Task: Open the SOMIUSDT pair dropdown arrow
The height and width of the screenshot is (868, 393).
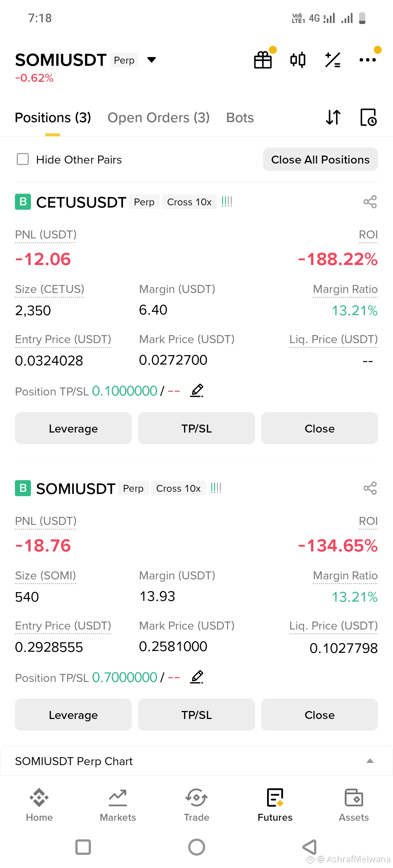Action: click(151, 60)
